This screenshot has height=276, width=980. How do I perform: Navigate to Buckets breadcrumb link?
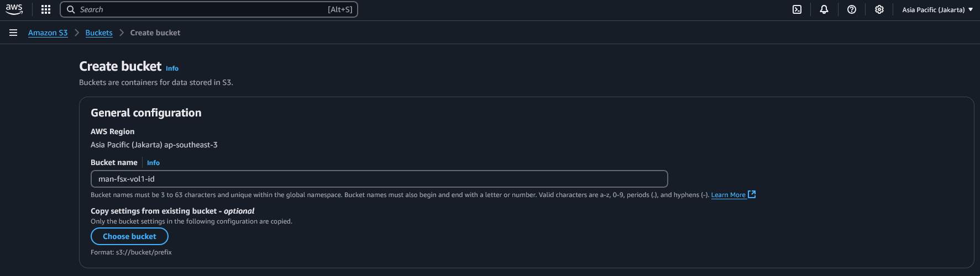(99, 33)
